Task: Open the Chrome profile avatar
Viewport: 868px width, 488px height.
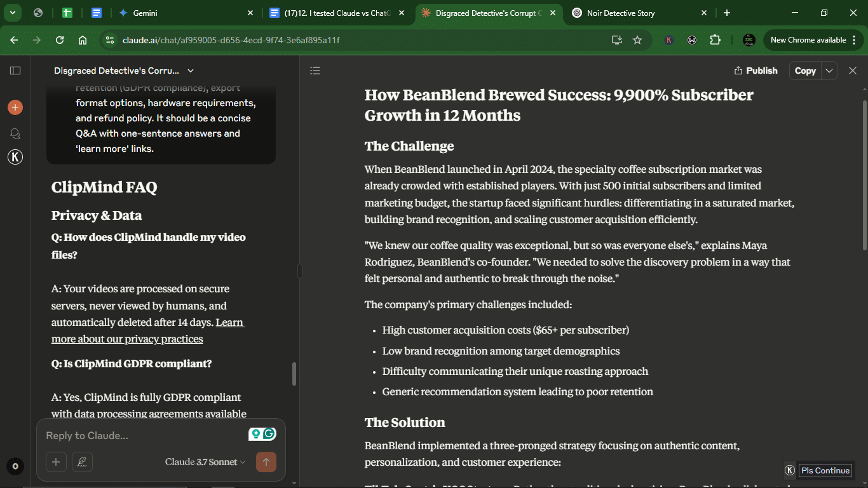Action: coord(749,40)
